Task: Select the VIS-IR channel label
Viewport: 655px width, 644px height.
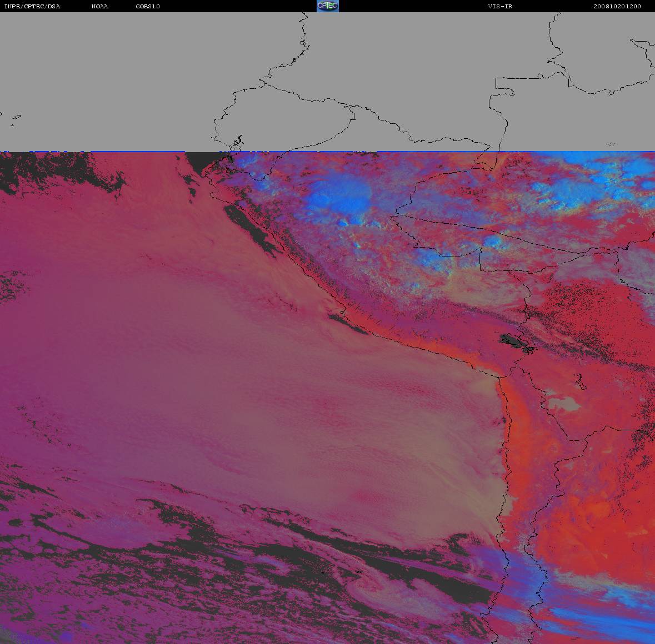Action: (x=500, y=6)
